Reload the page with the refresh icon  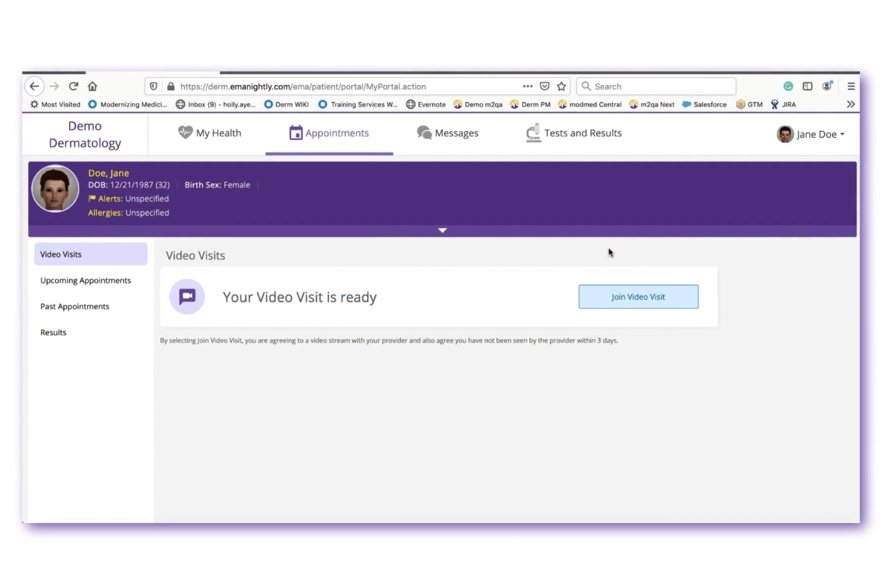(73, 86)
